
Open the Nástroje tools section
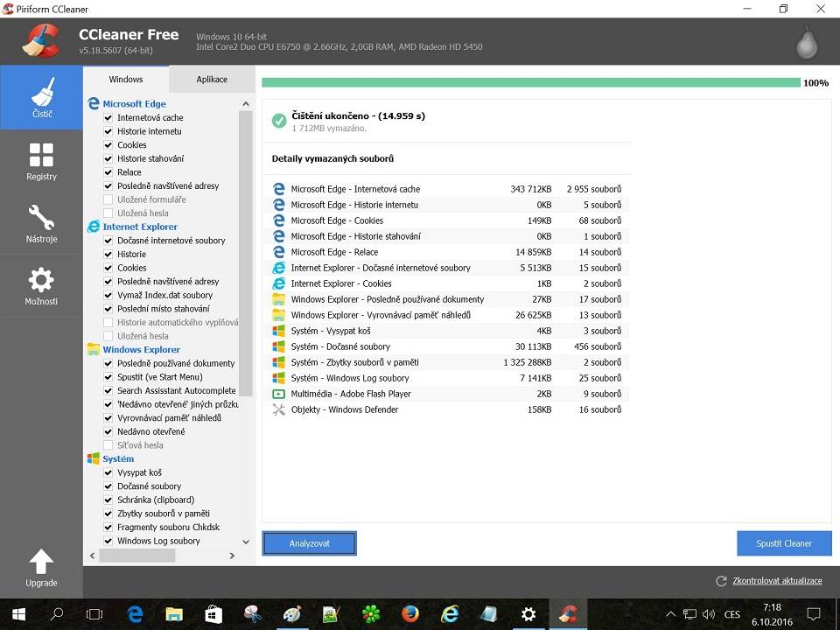41,223
